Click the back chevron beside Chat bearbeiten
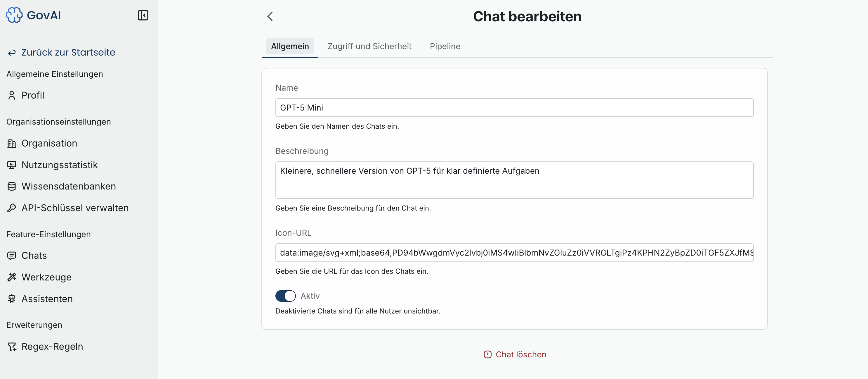 (270, 16)
